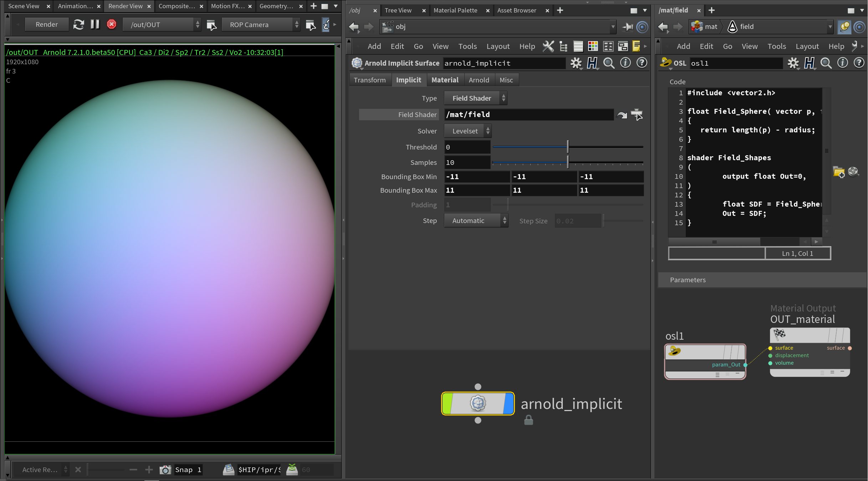Open the osl1 node info icon
The height and width of the screenshot is (481, 868).
842,63
